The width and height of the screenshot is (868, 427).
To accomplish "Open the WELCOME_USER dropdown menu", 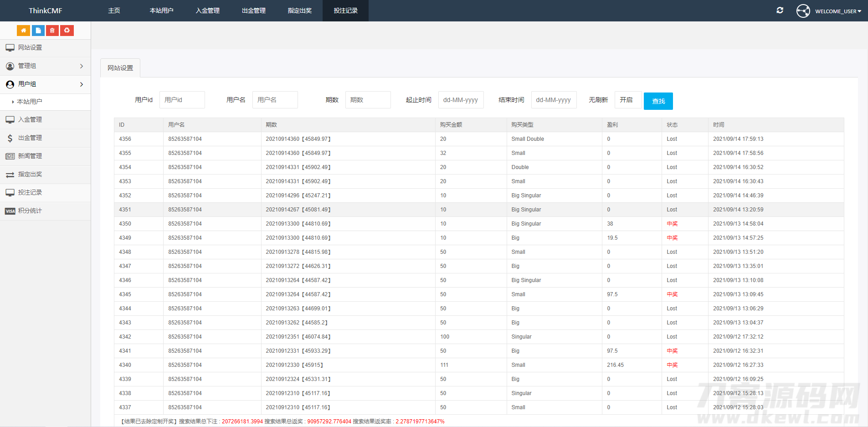I will click(838, 11).
